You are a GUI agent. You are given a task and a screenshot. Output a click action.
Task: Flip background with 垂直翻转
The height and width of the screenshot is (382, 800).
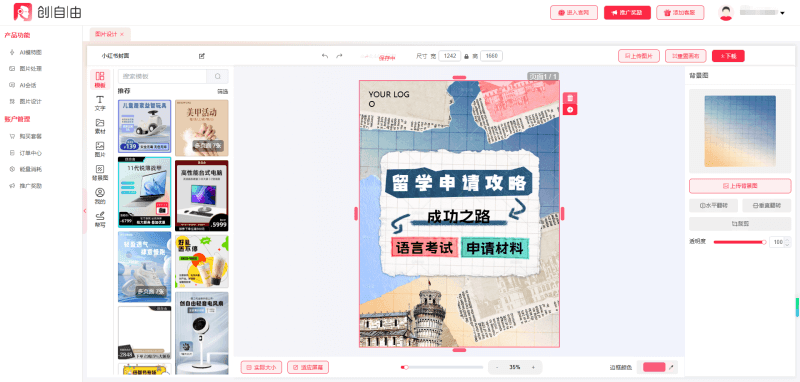pyautogui.click(x=767, y=206)
